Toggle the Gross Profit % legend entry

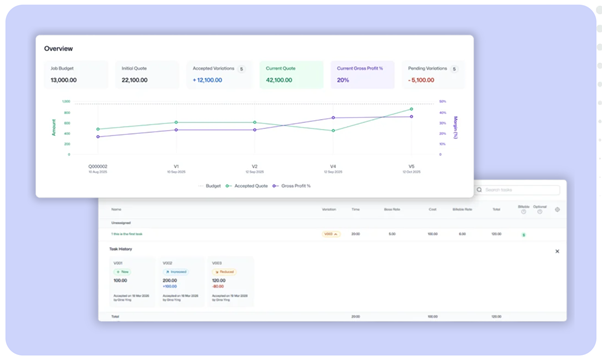291,186
